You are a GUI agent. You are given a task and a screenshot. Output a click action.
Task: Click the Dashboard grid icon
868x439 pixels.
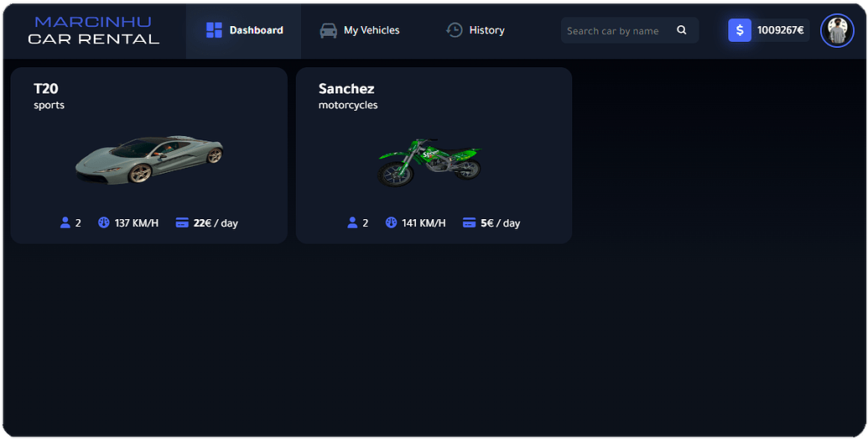pos(214,30)
